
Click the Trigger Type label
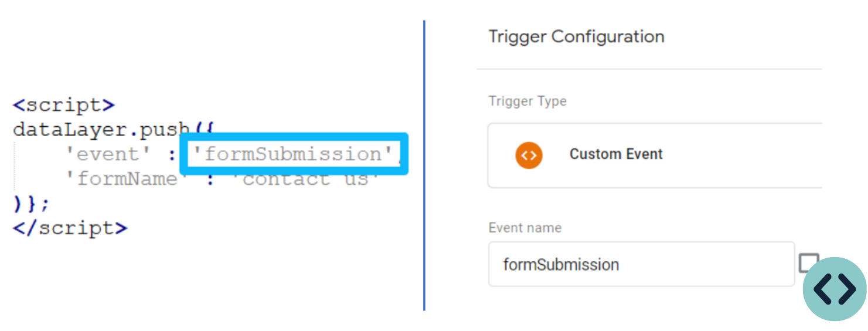527,101
